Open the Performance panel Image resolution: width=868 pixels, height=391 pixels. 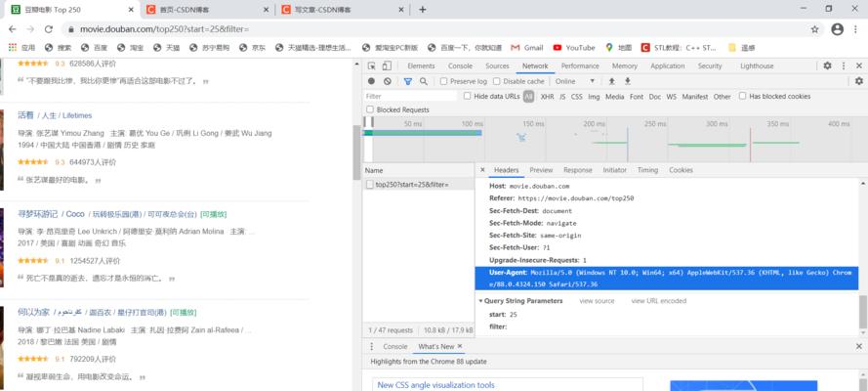point(580,65)
